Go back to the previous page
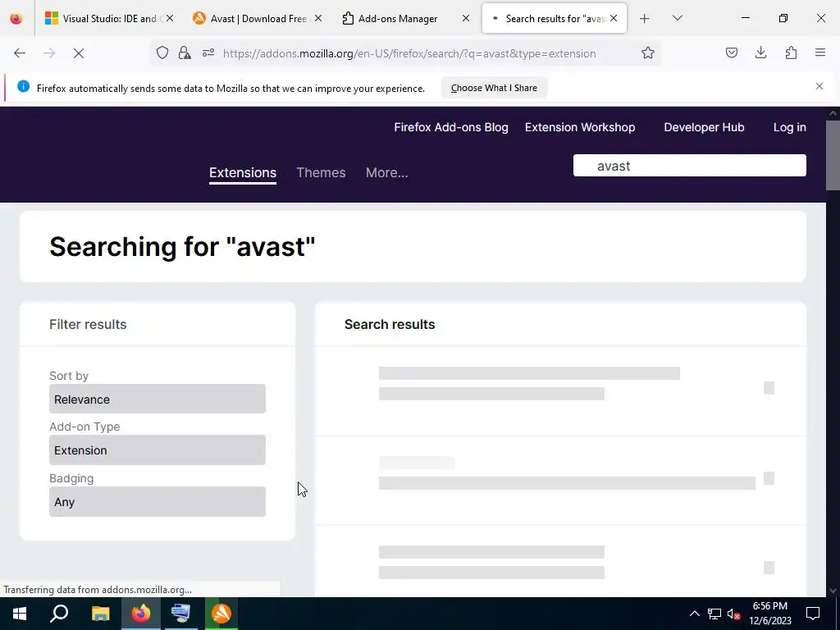Viewport: 840px width, 630px height. (x=20, y=53)
